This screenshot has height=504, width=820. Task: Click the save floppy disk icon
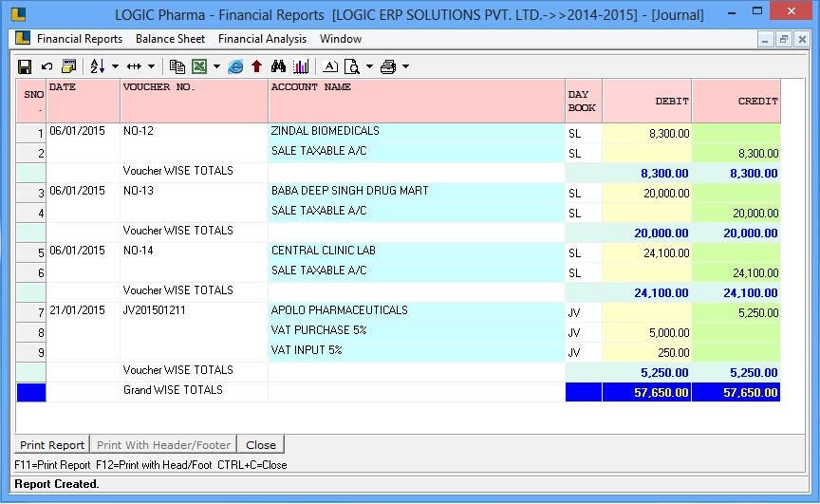click(x=25, y=66)
